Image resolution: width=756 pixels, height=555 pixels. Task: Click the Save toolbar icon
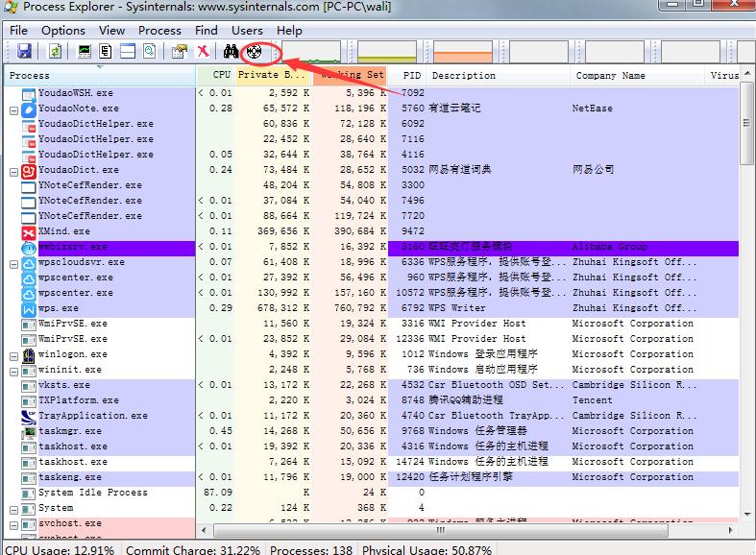(x=24, y=51)
